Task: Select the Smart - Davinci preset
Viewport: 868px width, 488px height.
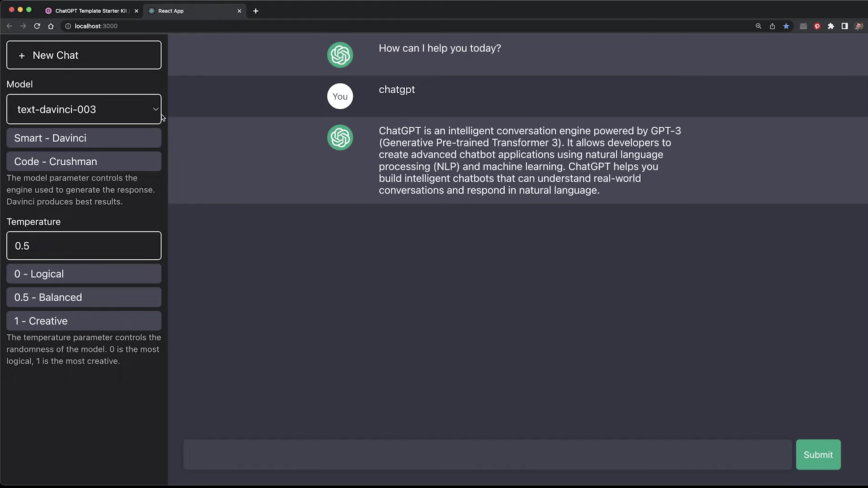Action: pos(84,138)
